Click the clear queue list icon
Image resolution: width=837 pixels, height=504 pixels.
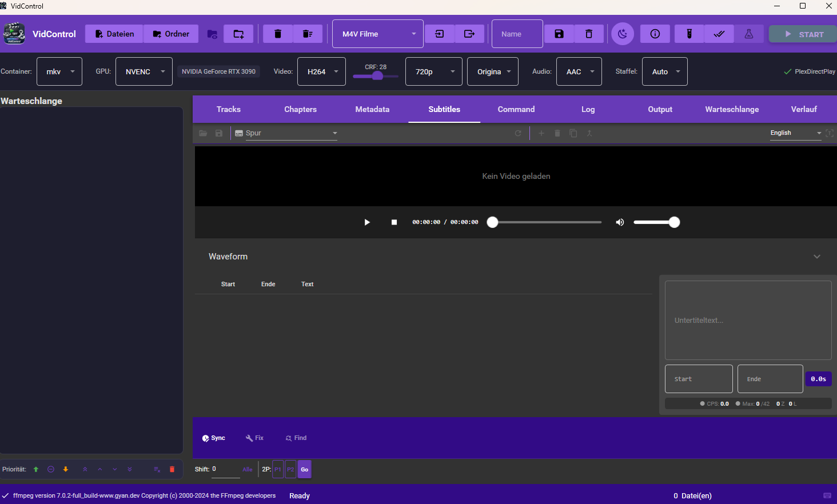(157, 470)
